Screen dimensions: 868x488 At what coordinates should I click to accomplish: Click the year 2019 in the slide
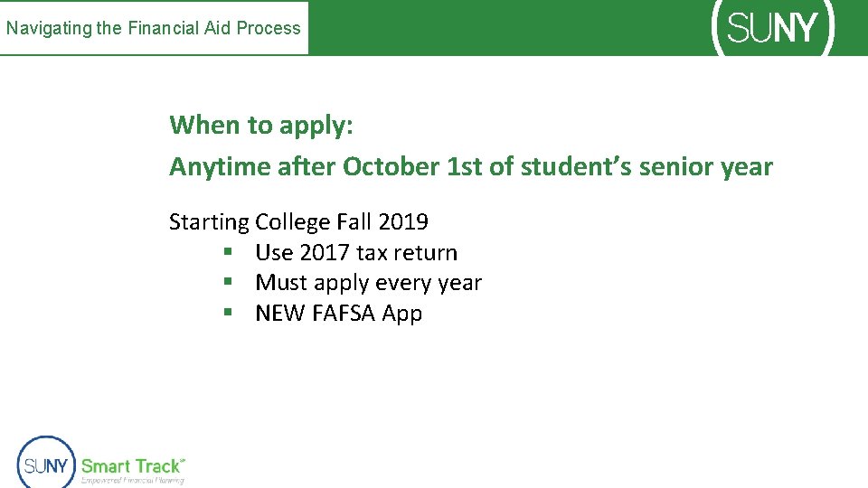coord(403,222)
